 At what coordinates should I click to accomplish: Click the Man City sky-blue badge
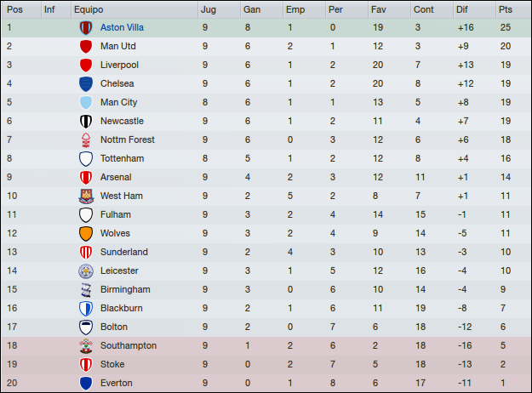[x=86, y=102]
